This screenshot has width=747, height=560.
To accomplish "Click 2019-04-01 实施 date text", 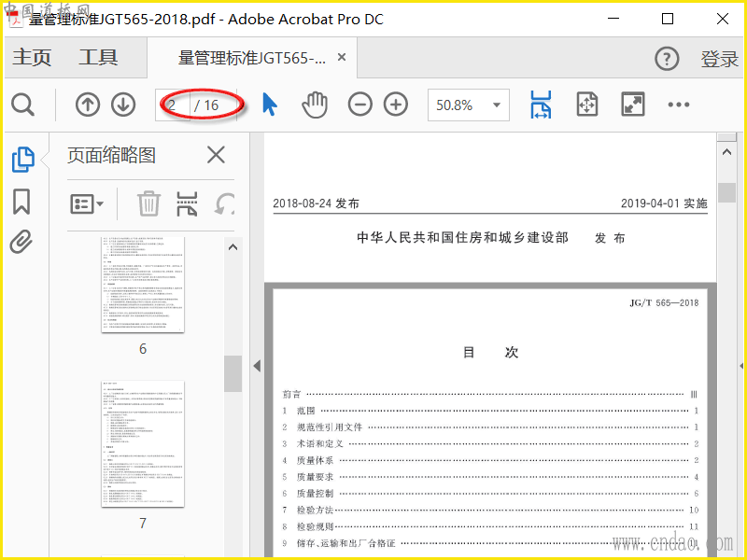I will coord(664,203).
